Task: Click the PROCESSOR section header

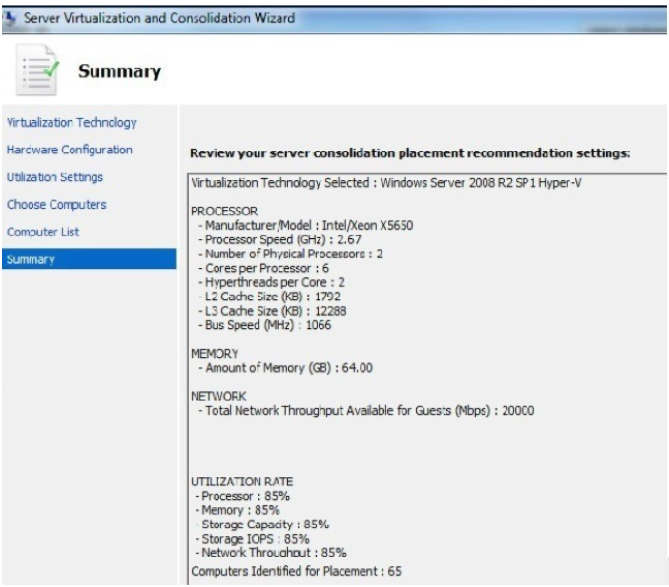Action: click(224, 211)
